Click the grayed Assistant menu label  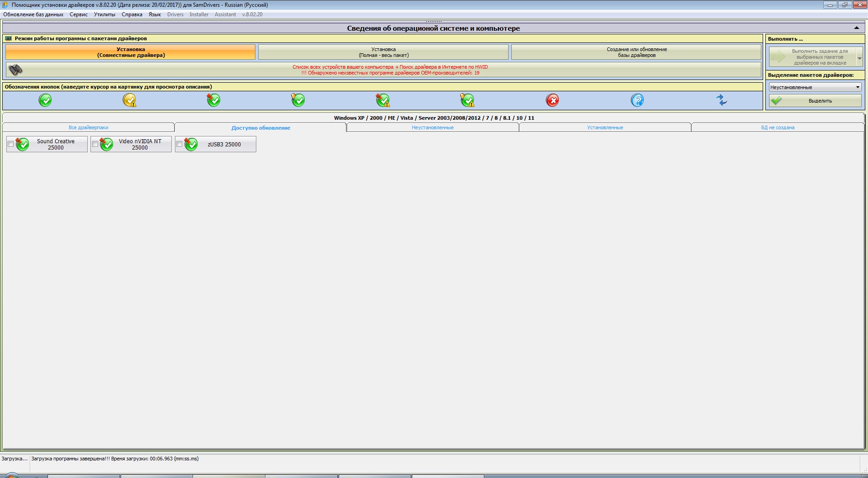225,14
